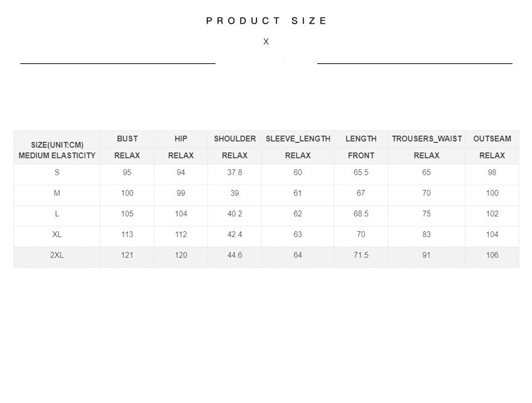The height and width of the screenshot is (403, 532).
Task: Click the SLEEVE_LENGTH column header
Action: point(298,139)
